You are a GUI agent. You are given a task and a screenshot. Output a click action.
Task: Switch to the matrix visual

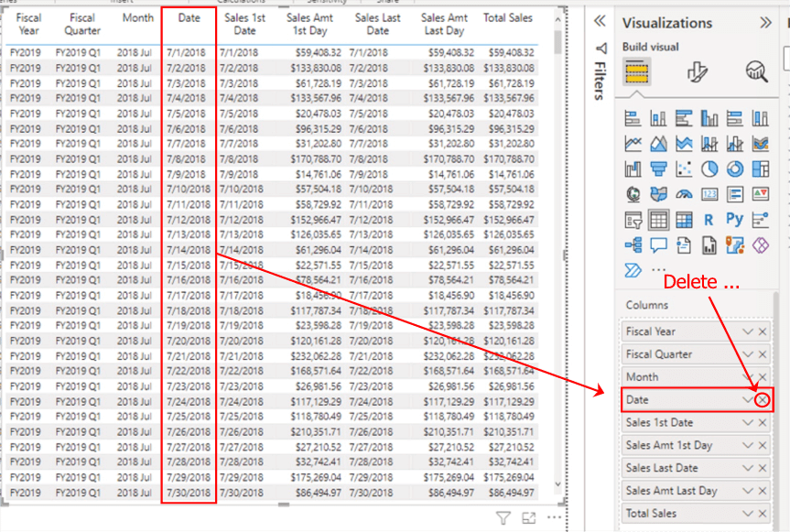684,220
